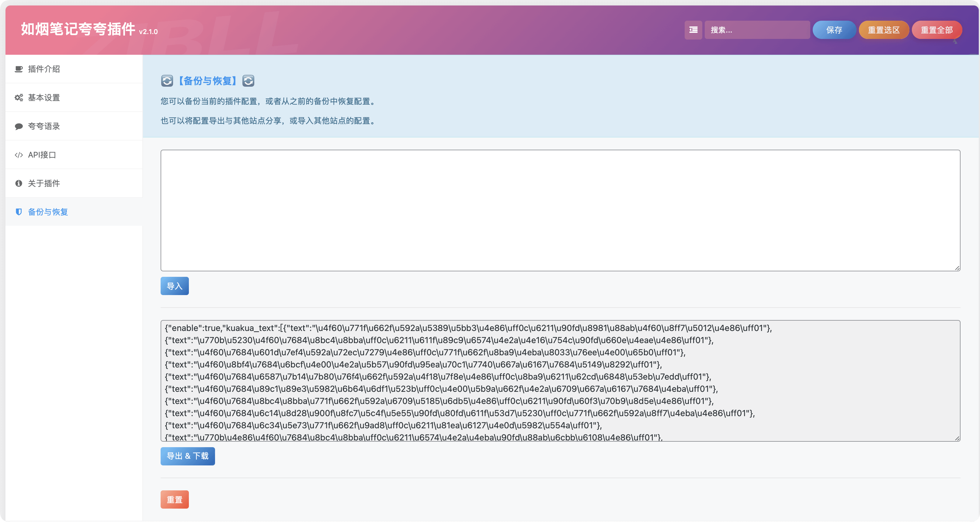The width and height of the screenshot is (980, 522).
Task: Open the API接口 menu item
Action: [42, 155]
